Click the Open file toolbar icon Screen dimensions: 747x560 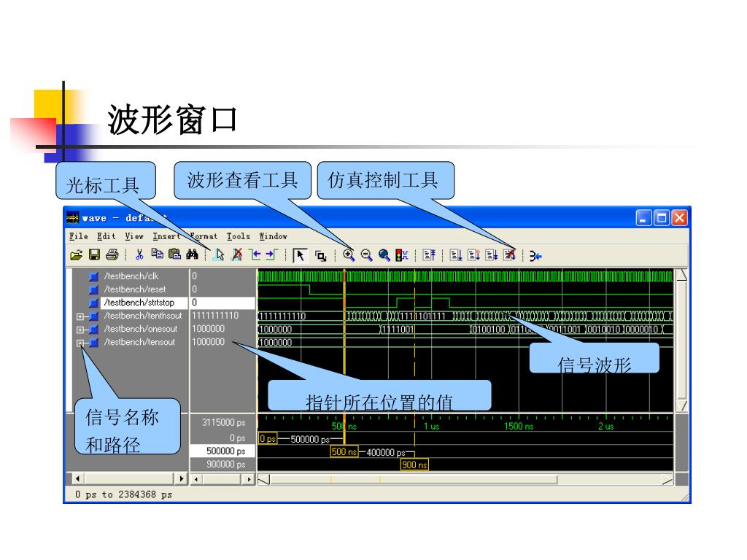76,255
